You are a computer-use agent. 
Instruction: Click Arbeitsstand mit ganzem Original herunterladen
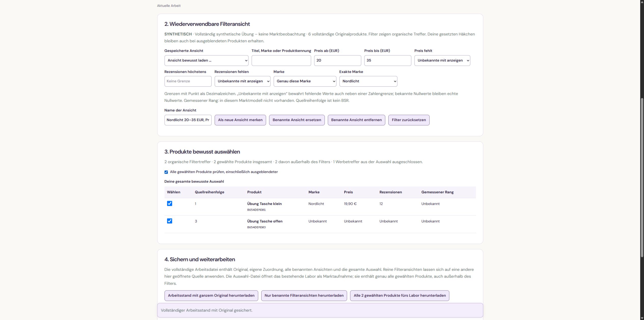[x=211, y=296]
